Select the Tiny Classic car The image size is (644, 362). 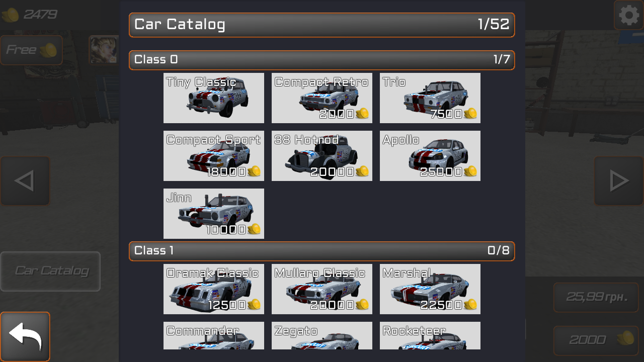tap(214, 98)
